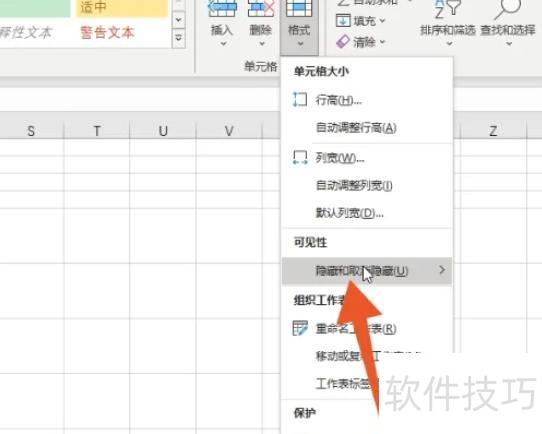Click the Clear (清除) eraser icon
The height and width of the screenshot is (434, 542).
coord(343,42)
